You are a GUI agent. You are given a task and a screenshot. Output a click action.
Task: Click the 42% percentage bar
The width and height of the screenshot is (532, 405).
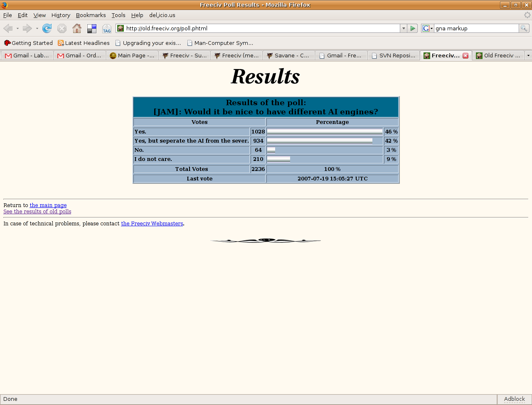point(320,141)
